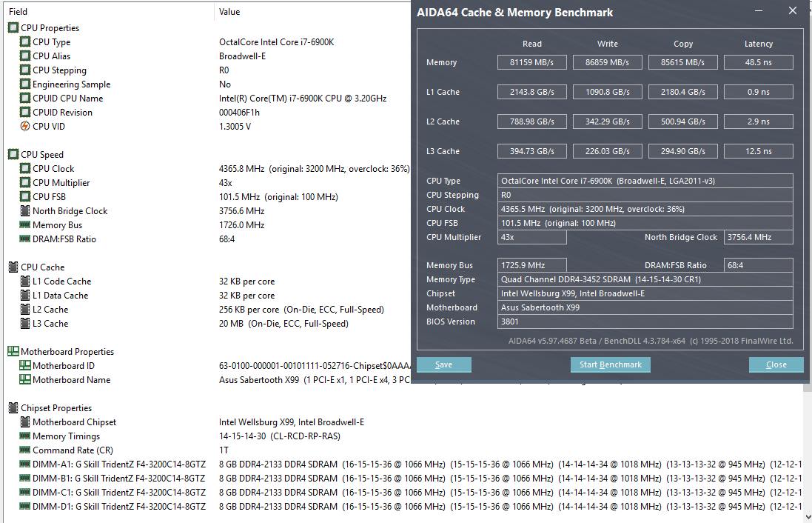Click the CPU Type row icon
812x523 pixels.
pyautogui.click(x=25, y=42)
